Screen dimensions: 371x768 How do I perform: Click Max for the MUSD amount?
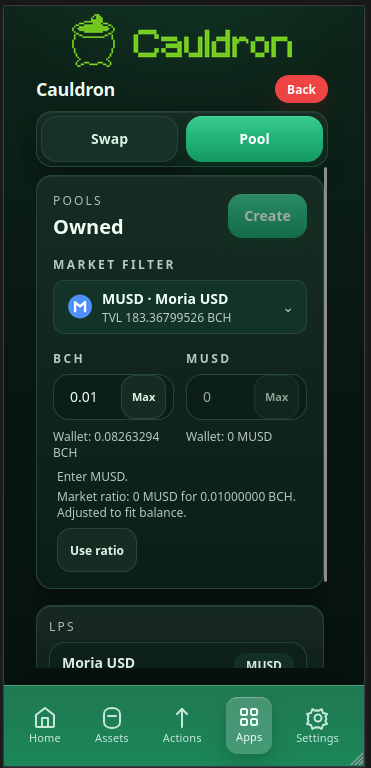pyautogui.click(x=276, y=397)
